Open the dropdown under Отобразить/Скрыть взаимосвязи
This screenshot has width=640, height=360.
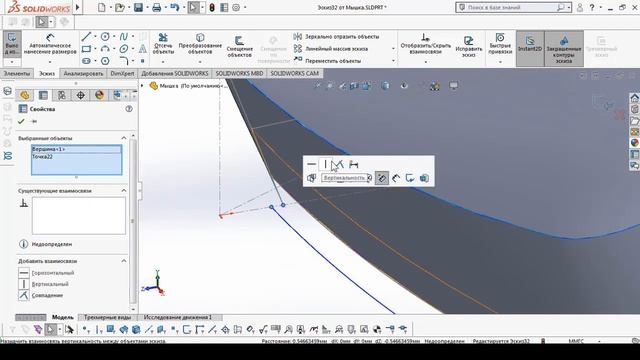coord(425,62)
